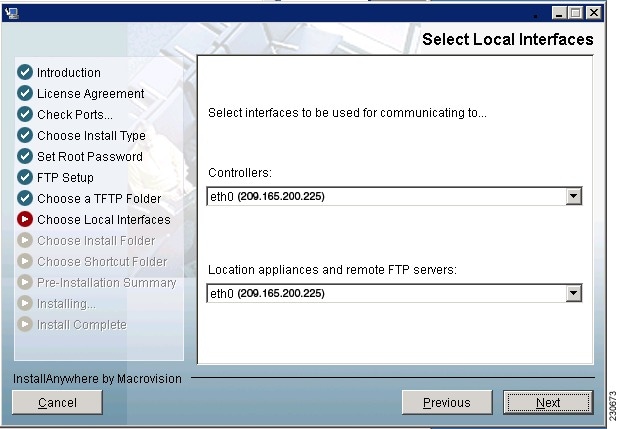This screenshot has width=618, height=429.
Task: Minimize the installer window
Action: point(560,12)
